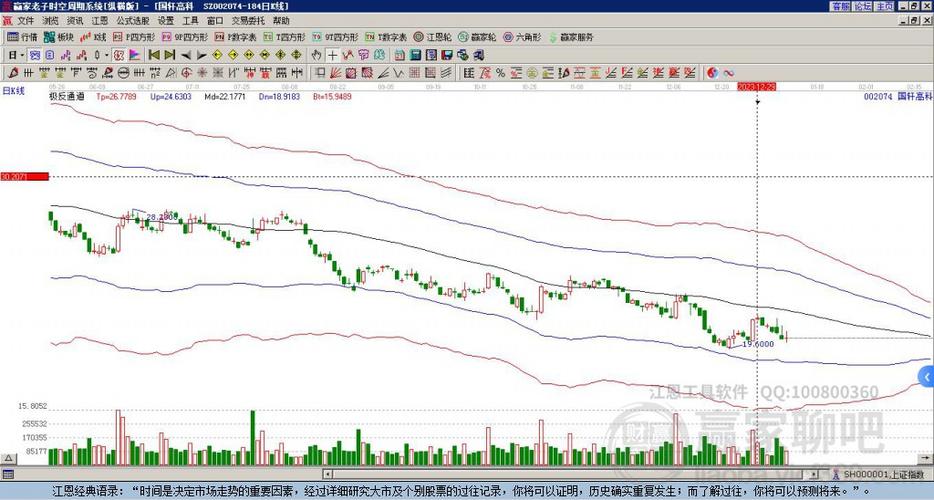Select the hand pan tool
The image size is (934, 500).
(317, 55)
